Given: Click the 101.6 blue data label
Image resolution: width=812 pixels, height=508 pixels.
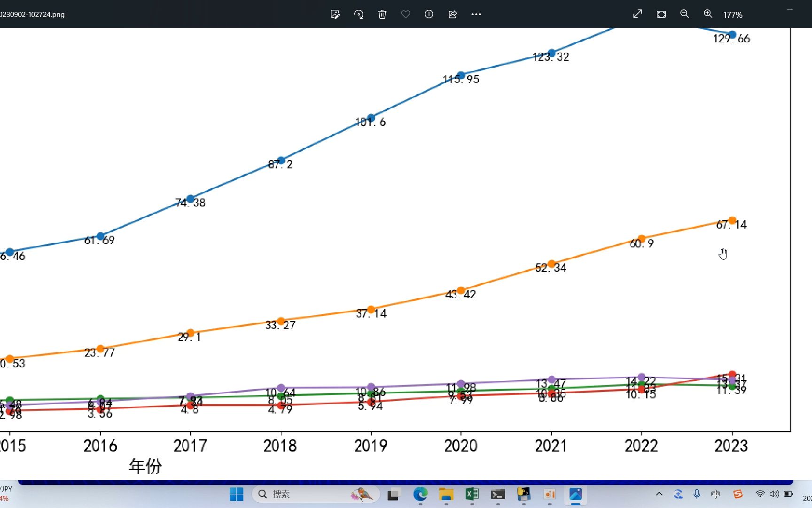Looking at the screenshot, I should [x=370, y=122].
